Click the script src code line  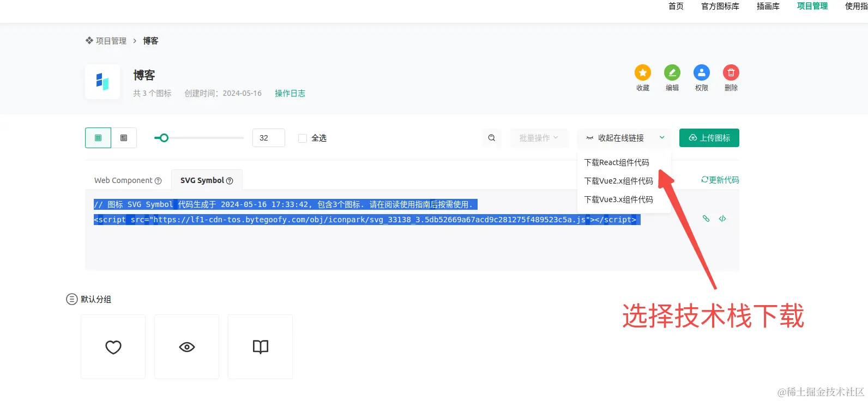coord(367,220)
